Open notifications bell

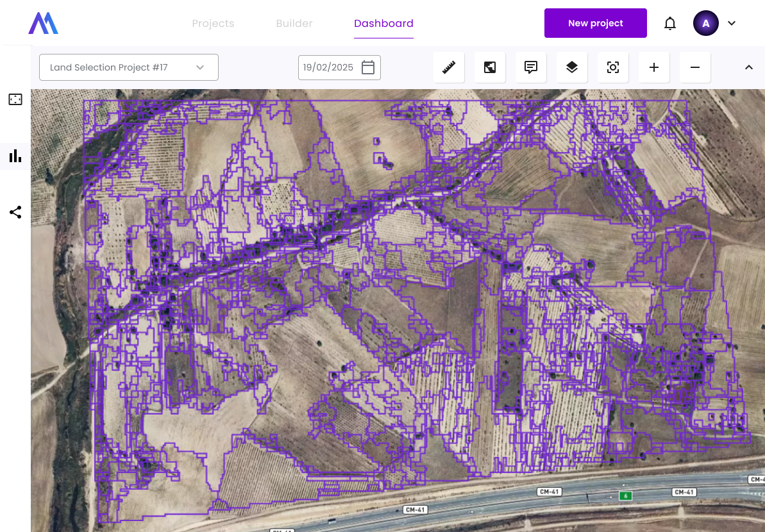click(670, 24)
